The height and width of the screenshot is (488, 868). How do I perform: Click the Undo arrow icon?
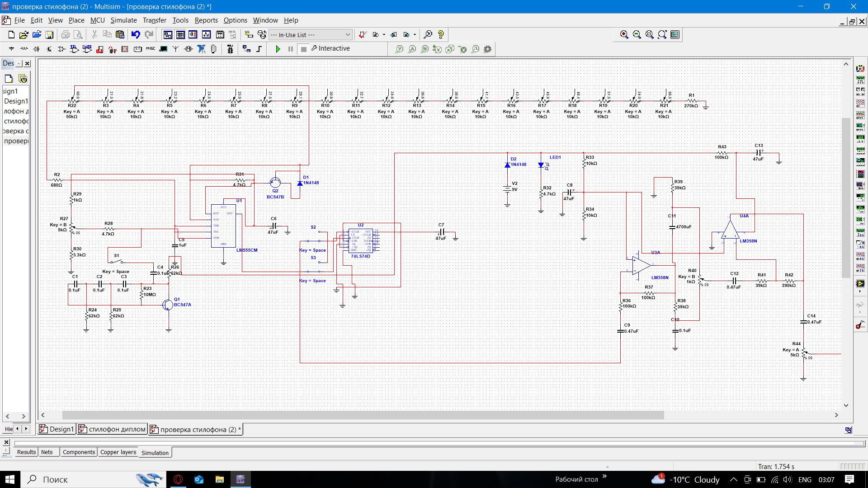pyautogui.click(x=136, y=35)
